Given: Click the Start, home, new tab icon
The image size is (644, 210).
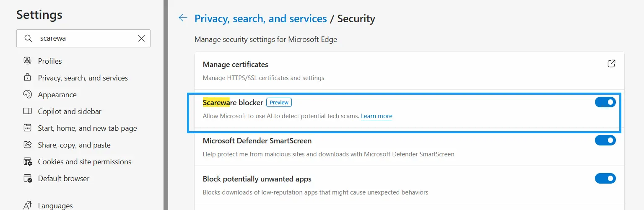Looking at the screenshot, I should pos(28,128).
